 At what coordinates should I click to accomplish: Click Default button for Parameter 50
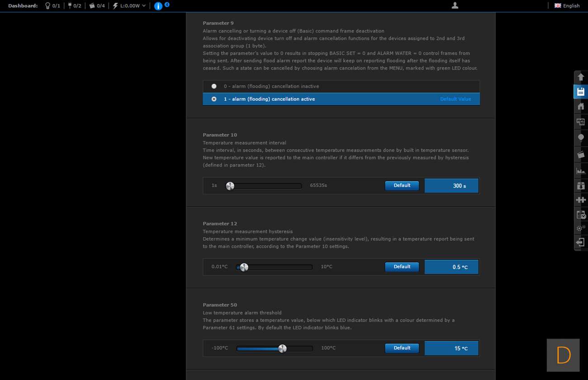(x=402, y=348)
